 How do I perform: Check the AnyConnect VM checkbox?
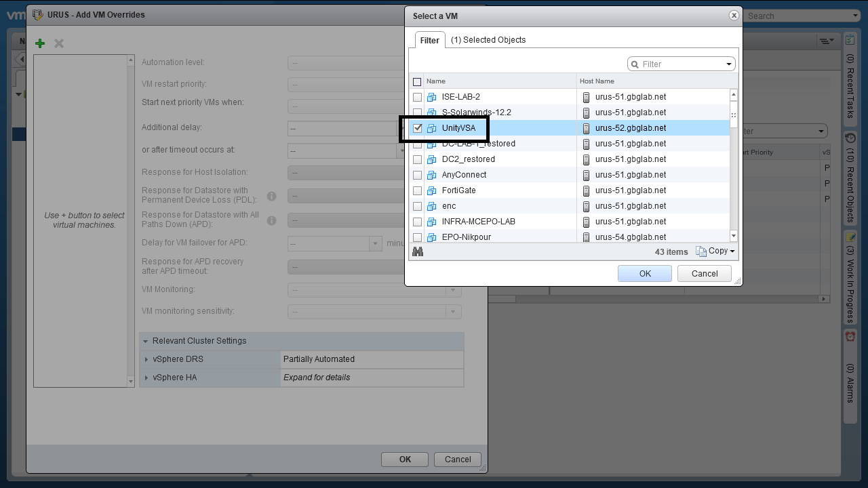(x=418, y=175)
